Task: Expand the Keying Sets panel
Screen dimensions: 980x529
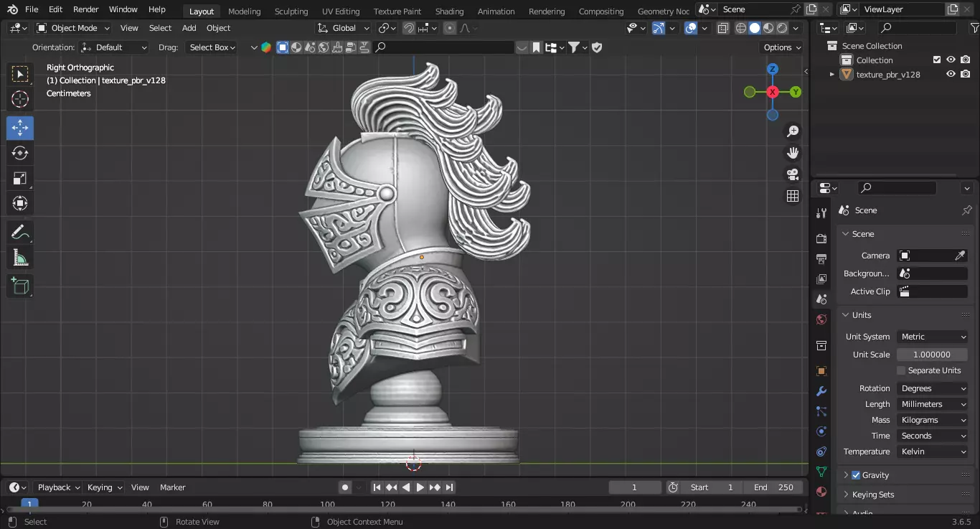Action: click(846, 495)
